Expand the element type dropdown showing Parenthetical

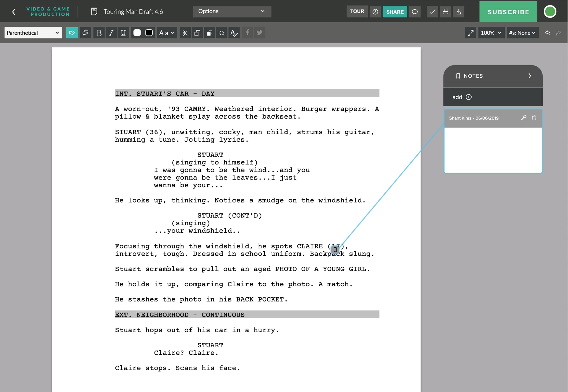(32, 32)
